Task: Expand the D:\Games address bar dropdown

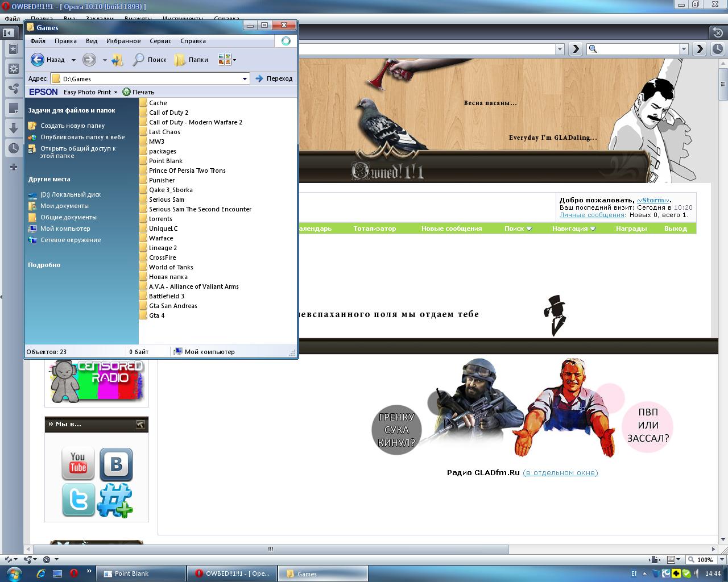Action: tap(245, 79)
